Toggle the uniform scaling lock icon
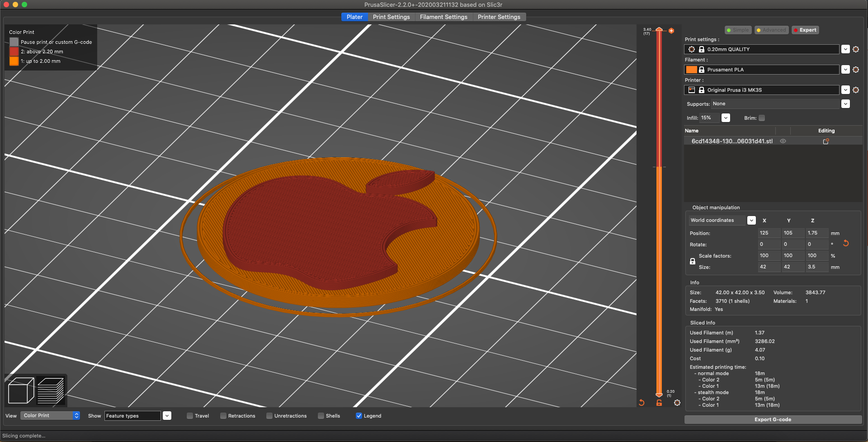Viewport: 868px width, 442px height. click(693, 261)
